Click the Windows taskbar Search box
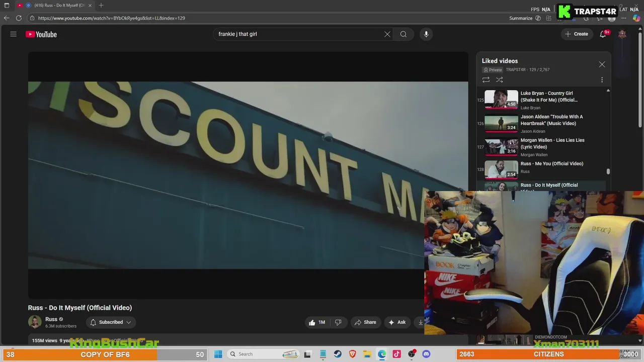Image resolution: width=644 pixels, height=362 pixels. coord(264,354)
